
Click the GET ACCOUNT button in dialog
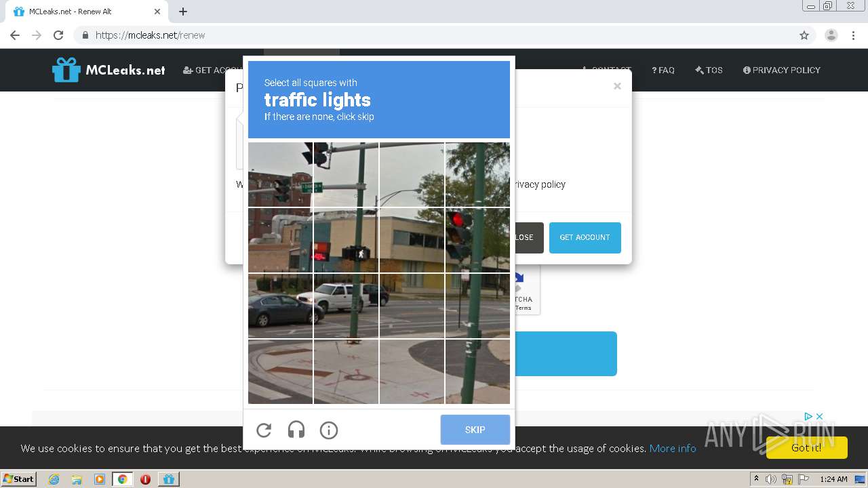pos(585,238)
